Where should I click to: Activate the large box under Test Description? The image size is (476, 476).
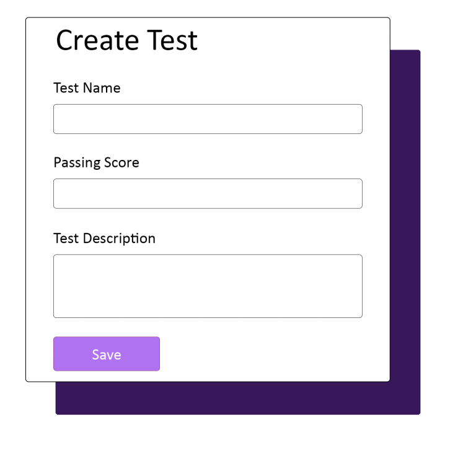[208, 286]
